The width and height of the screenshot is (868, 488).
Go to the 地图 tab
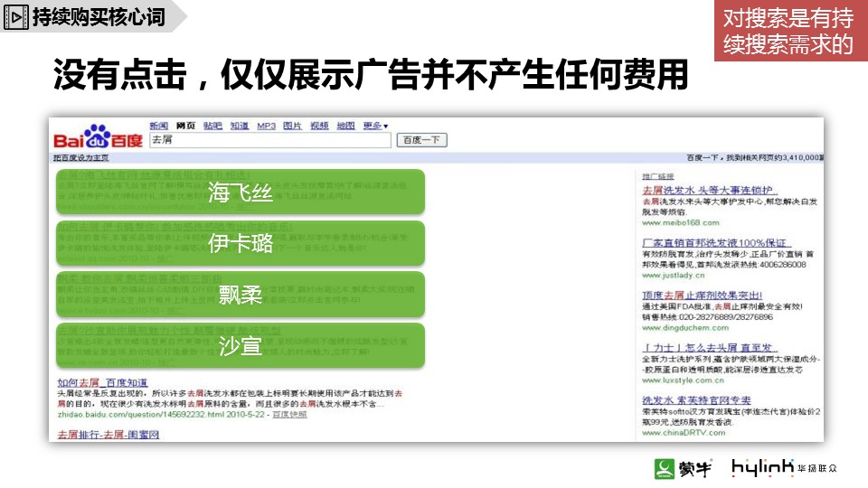point(345,126)
